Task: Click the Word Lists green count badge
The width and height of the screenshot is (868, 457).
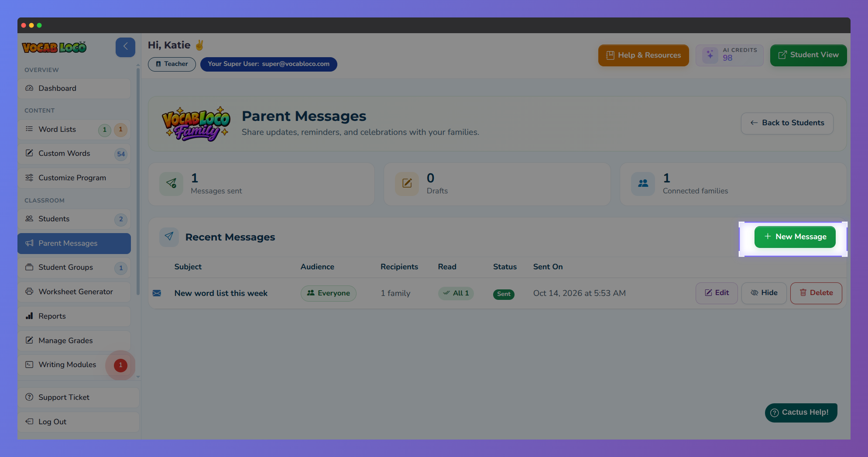Action: tap(105, 130)
